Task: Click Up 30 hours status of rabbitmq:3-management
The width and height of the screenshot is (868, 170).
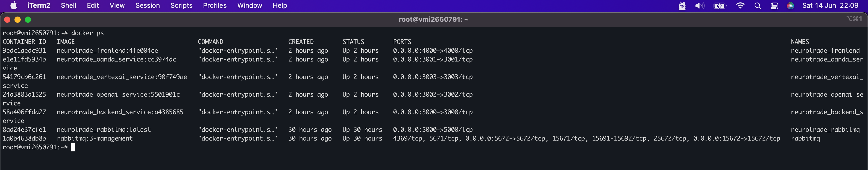Action: tap(362, 138)
